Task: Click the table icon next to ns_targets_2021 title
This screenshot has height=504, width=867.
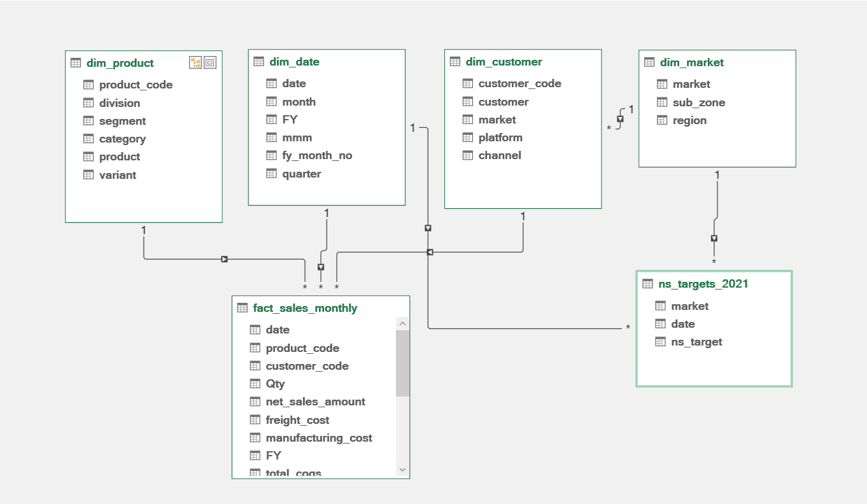Action: (x=648, y=284)
